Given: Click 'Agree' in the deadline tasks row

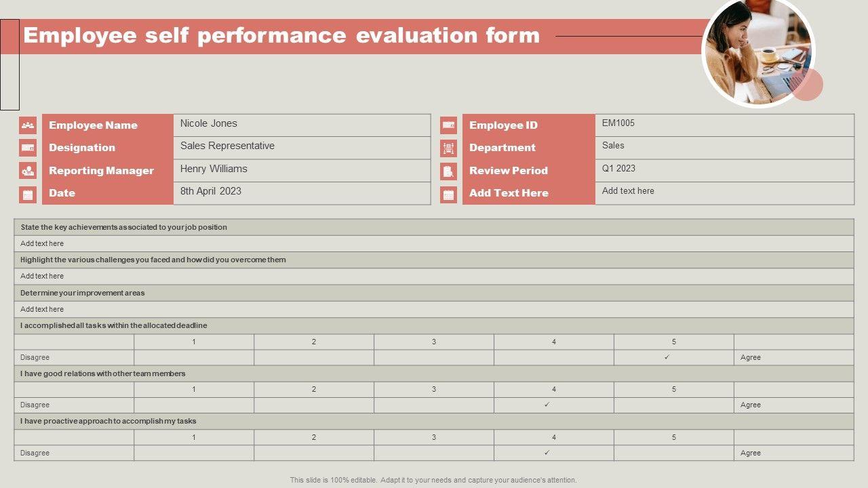Looking at the screenshot, I should tap(751, 357).
